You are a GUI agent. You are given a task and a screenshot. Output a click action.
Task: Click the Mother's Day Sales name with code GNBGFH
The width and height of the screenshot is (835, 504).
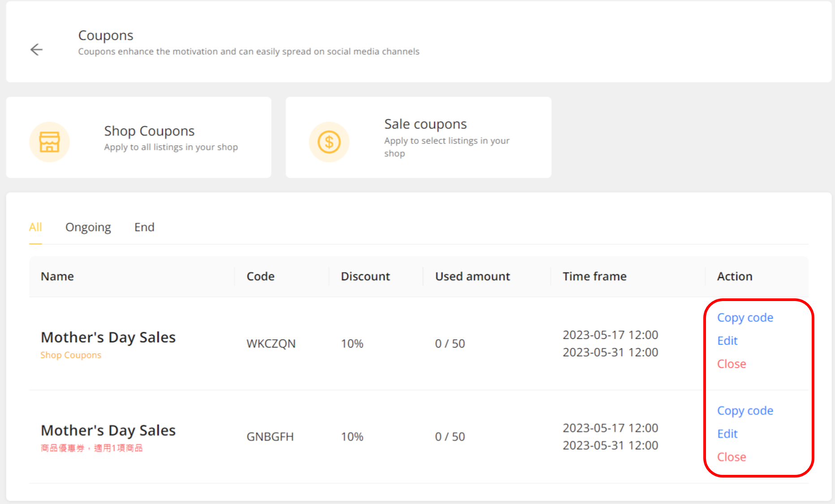(108, 431)
